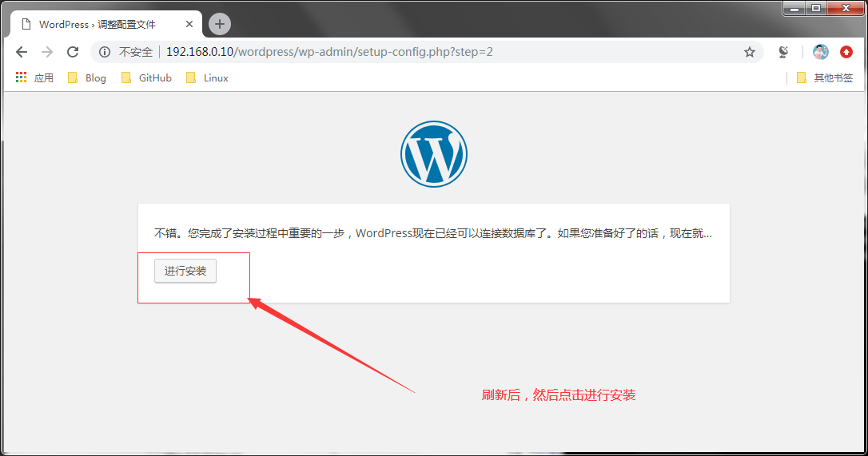Open the satellite dish extension icon
Screen dimensions: 868x456
[x=783, y=52]
